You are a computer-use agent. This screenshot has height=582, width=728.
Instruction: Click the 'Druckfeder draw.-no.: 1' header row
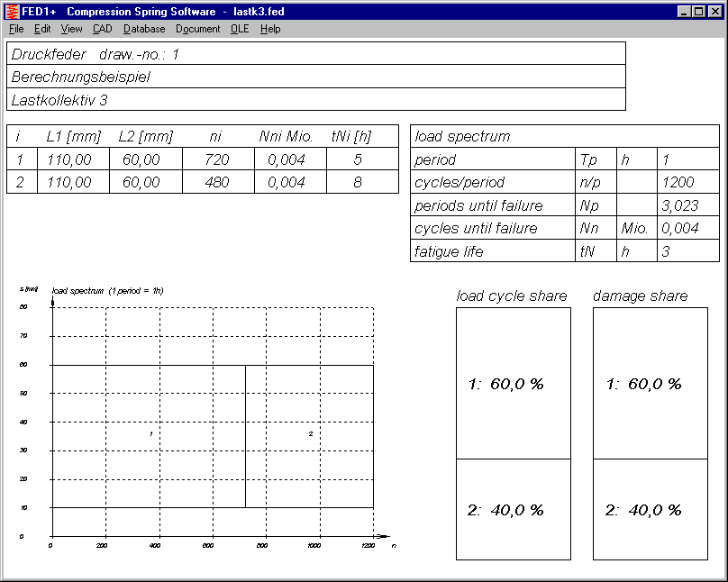(315, 54)
